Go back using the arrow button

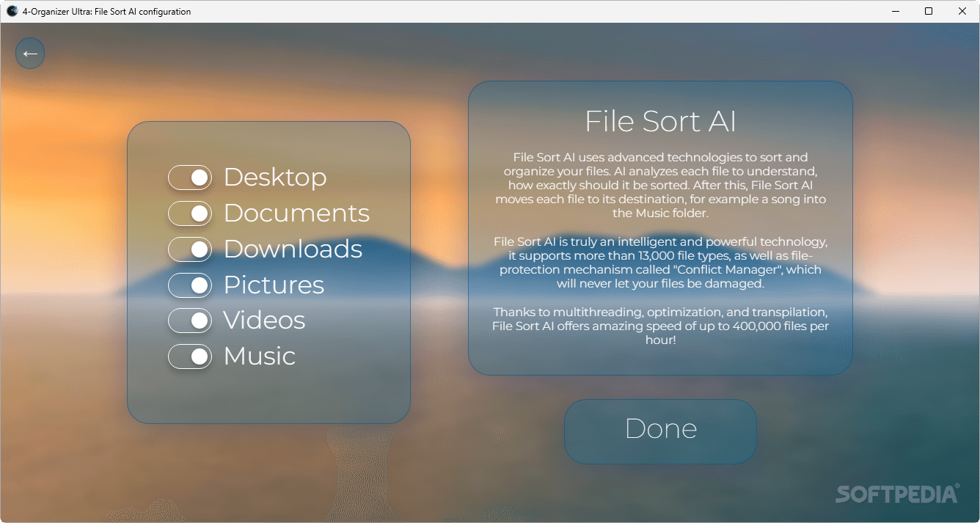point(30,54)
